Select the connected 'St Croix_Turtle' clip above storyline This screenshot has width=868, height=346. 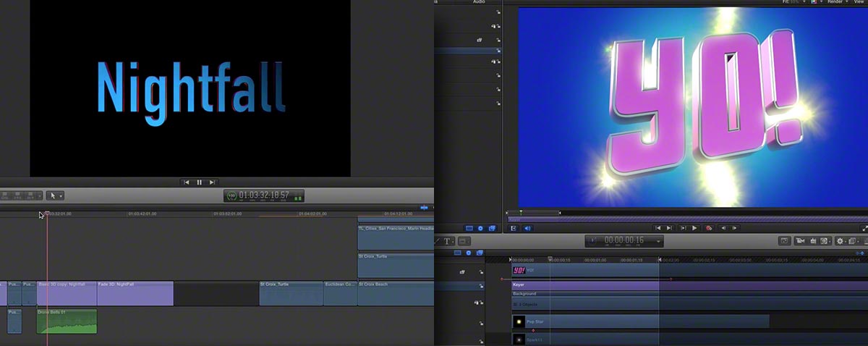pyautogui.click(x=396, y=265)
